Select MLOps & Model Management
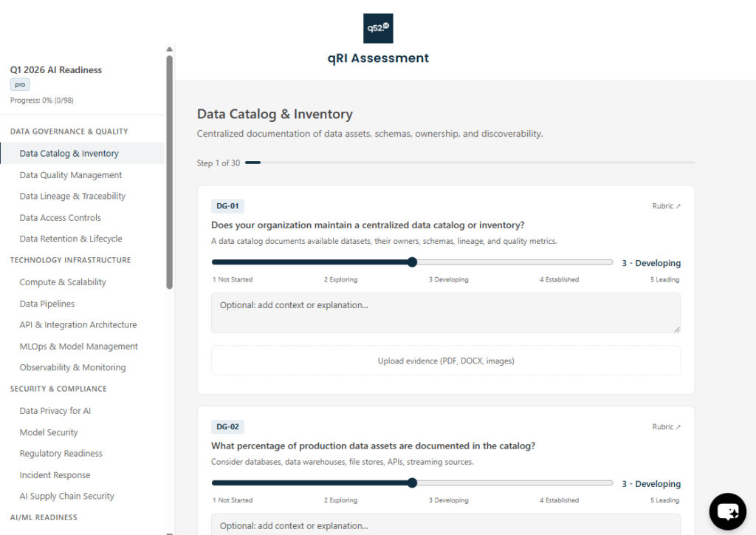Screen dimensions: 756x535 (78, 347)
